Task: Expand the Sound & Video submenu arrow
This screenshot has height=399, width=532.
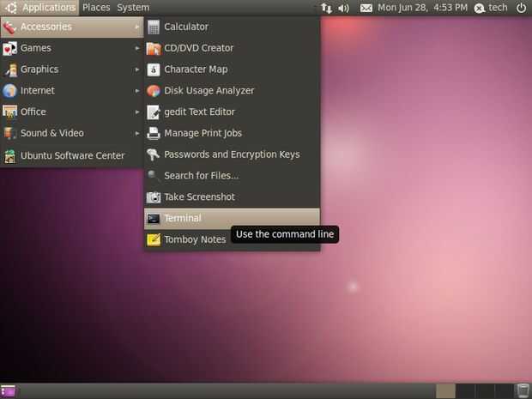Action: tap(137, 133)
